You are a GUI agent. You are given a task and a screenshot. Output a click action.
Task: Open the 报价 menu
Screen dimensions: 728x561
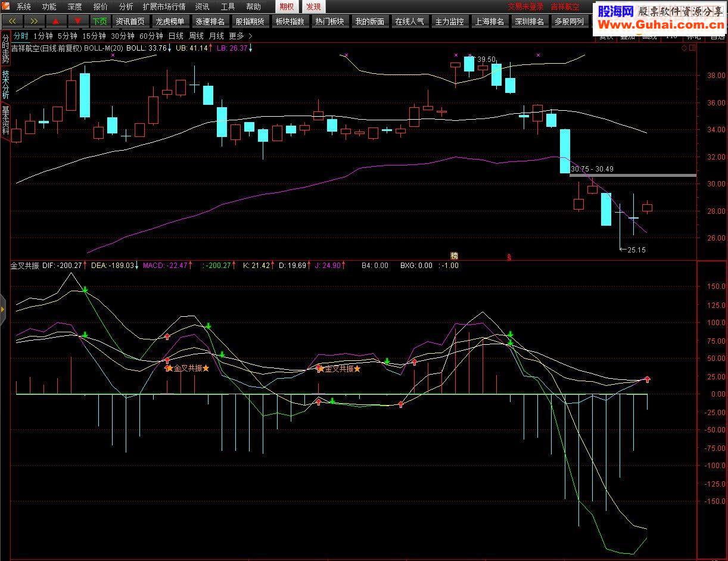(x=101, y=7)
